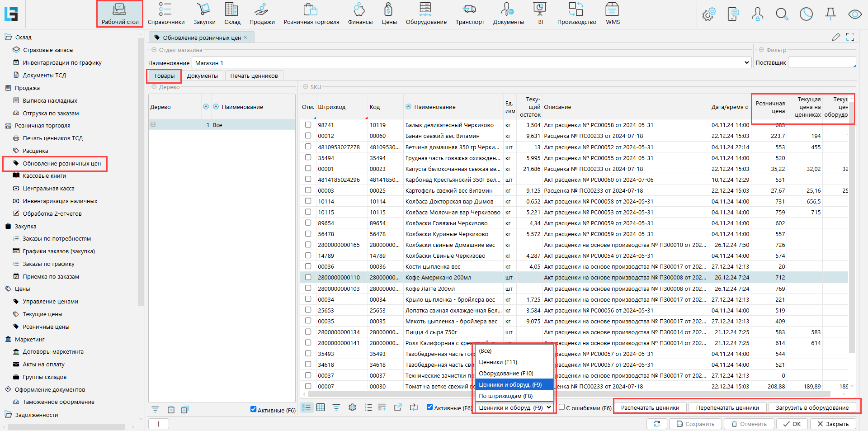The image size is (868, 431).
Task: Open the 'Печать ценников' tab
Action: tap(254, 76)
